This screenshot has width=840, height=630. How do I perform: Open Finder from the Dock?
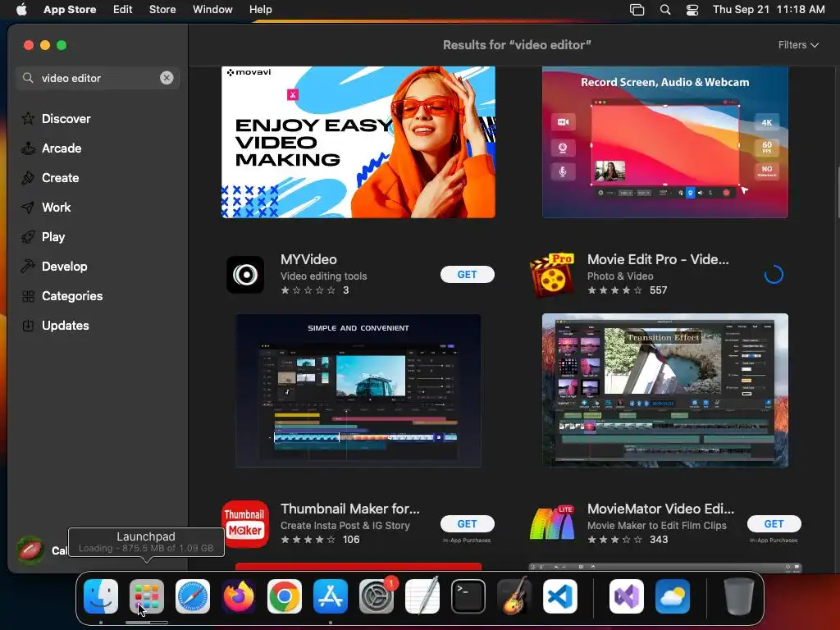click(101, 596)
